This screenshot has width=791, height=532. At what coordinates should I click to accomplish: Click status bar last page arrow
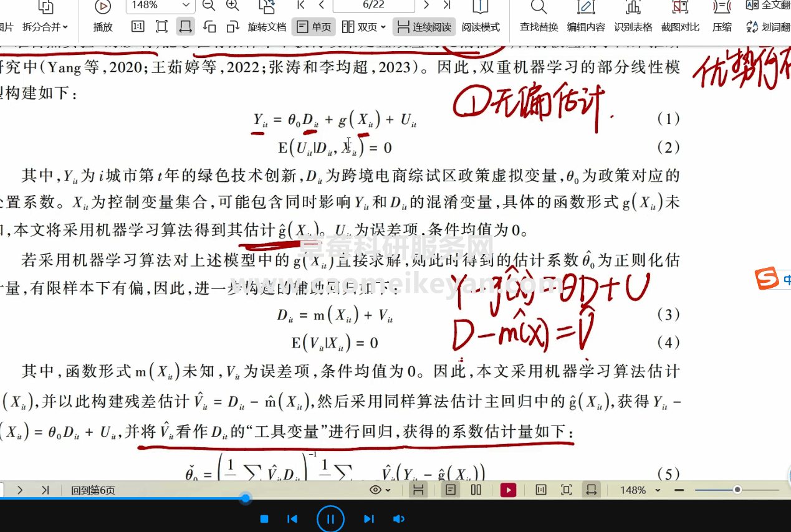coord(45,490)
